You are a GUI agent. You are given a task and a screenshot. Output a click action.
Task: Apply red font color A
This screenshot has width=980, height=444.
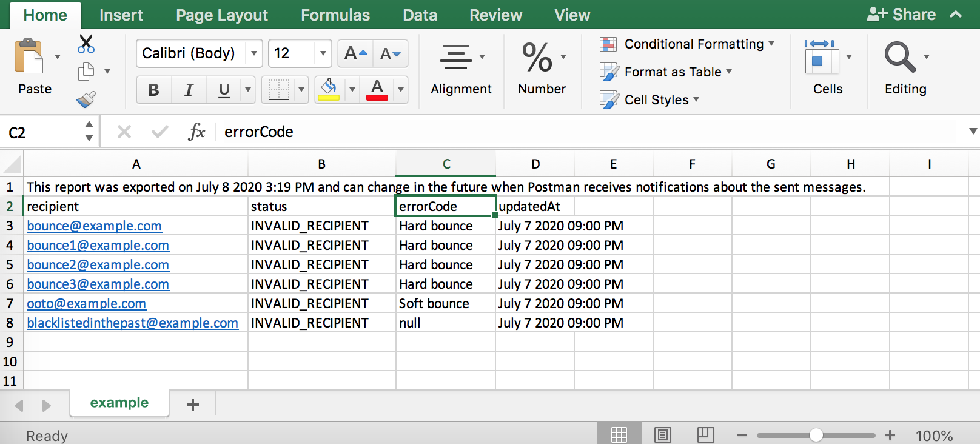[x=377, y=90]
